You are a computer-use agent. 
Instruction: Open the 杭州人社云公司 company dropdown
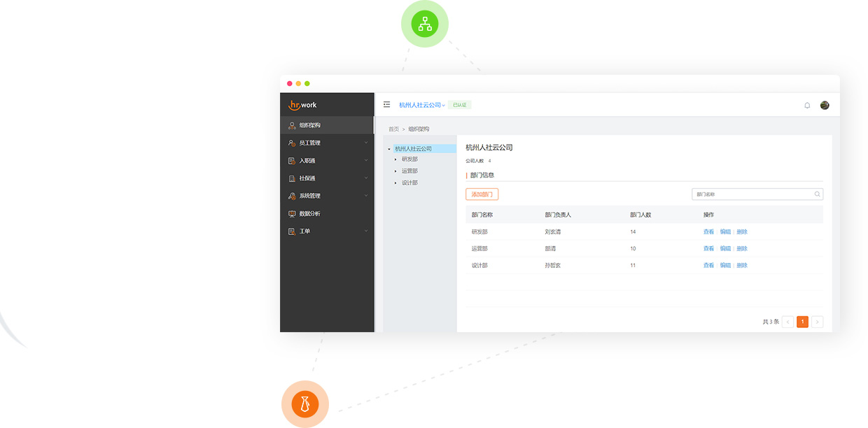(x=422, y=106)
